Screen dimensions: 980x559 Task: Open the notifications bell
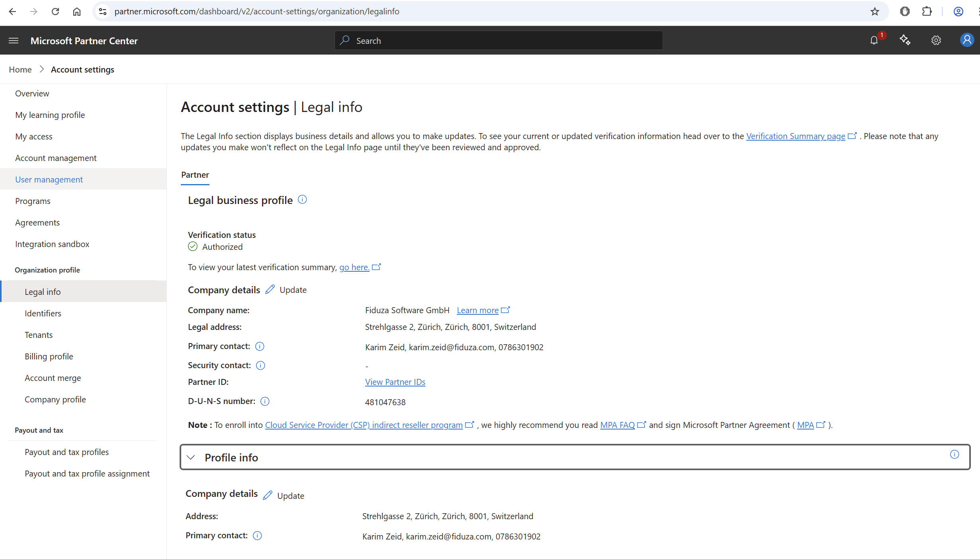click(x=874, y=41)
